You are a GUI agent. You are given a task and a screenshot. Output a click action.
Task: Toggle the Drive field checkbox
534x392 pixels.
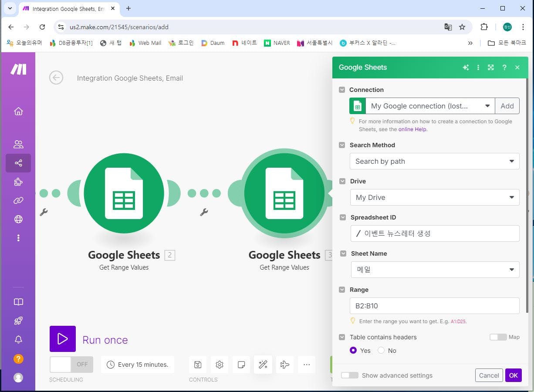pos(342,181)
